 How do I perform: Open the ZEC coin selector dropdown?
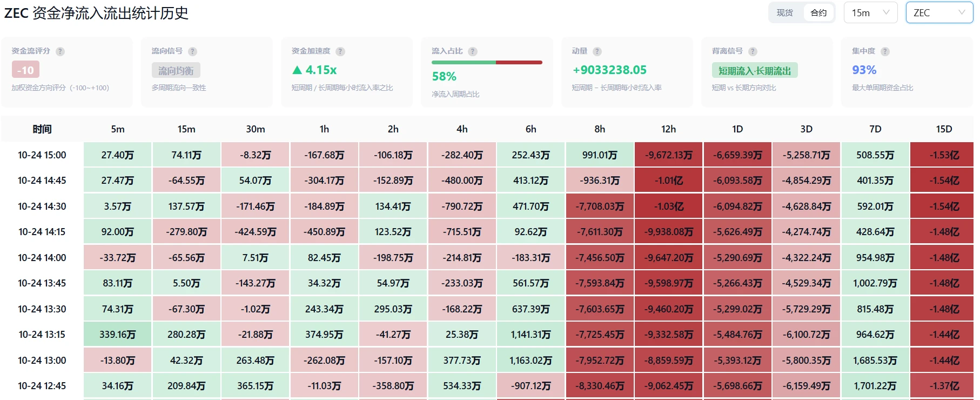939,12
